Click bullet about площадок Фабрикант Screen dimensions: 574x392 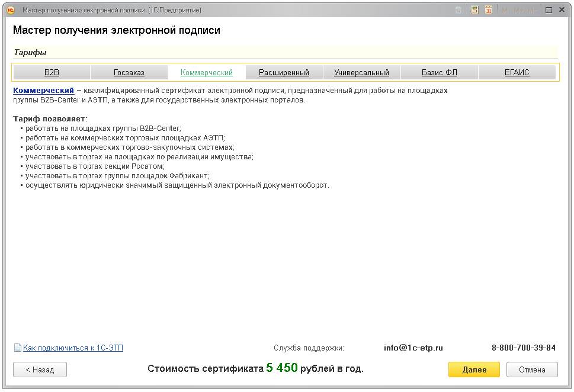(x=117, y=176)
